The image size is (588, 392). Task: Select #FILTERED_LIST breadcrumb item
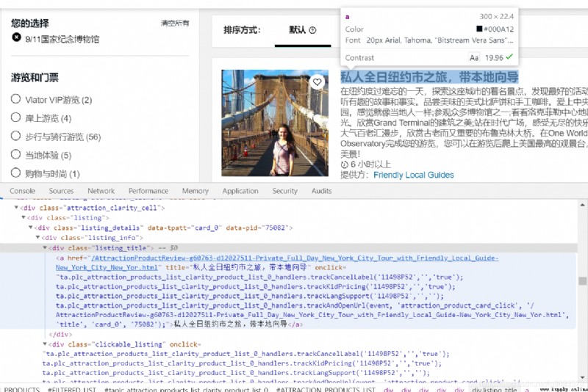point(71,389)
